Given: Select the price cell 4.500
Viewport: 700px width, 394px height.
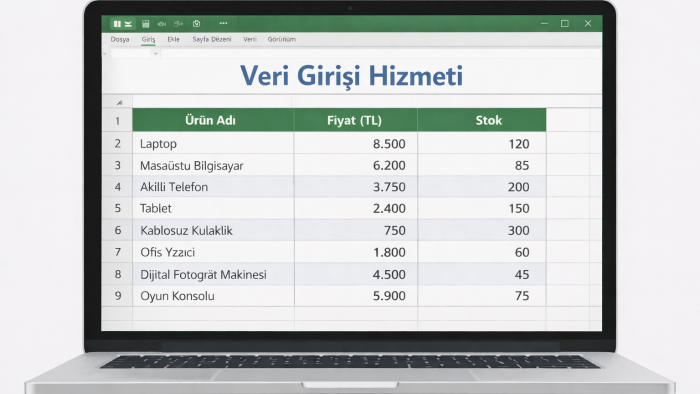Looking at the screenshot, I should [355, 274].
